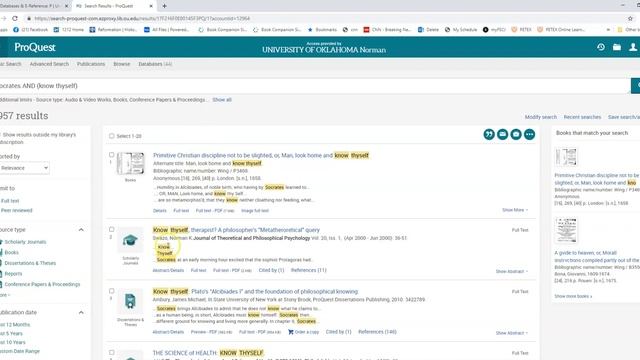Viewport: 640px width, 360px height.
Task: Open the 1212 Home bookmark
Action: tap(69, 30)
